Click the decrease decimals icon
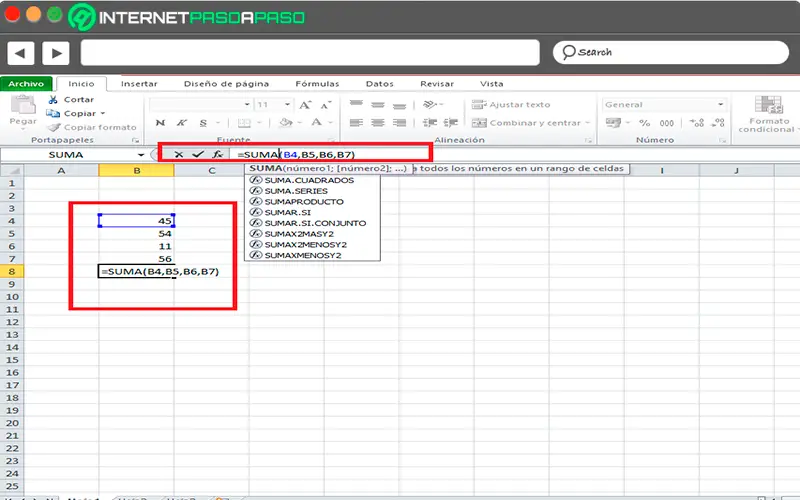 (718, 122)
